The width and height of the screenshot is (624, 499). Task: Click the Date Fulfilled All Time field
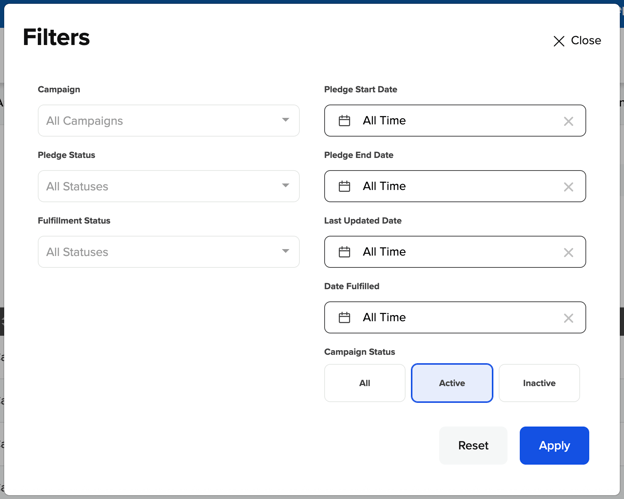coord(455,318)
